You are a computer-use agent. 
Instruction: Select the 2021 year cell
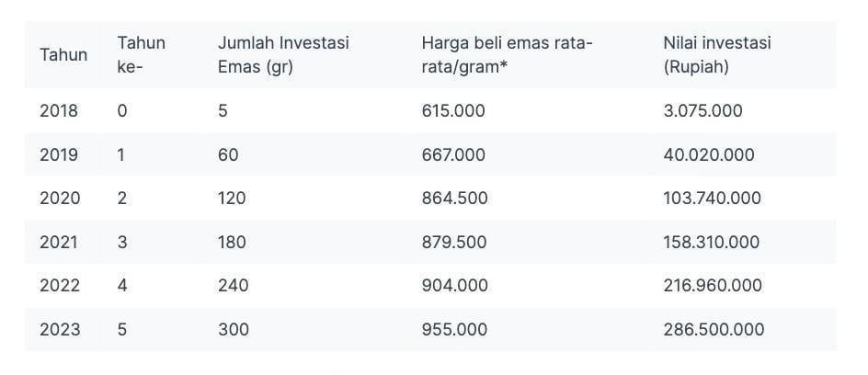tap(59, 243)
